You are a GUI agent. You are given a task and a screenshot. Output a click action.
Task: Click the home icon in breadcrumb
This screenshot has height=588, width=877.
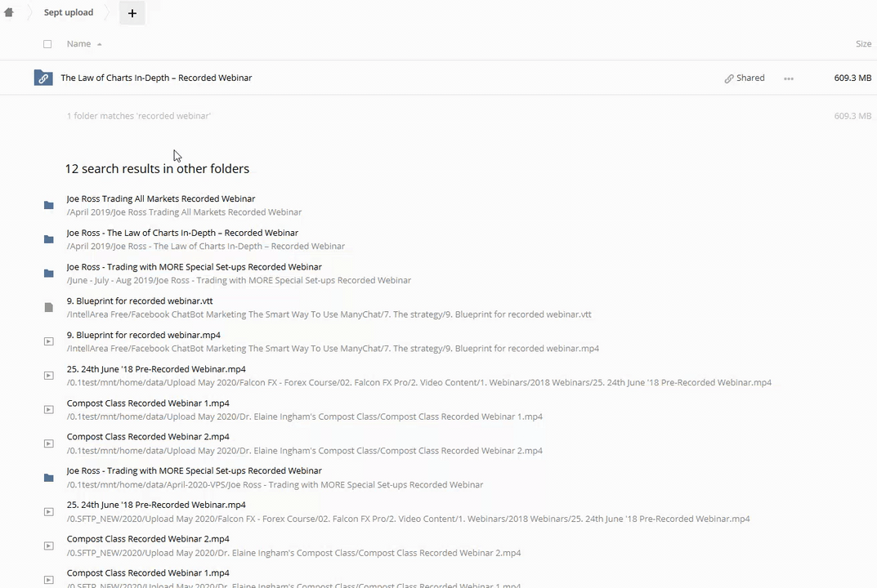(9, 12)
